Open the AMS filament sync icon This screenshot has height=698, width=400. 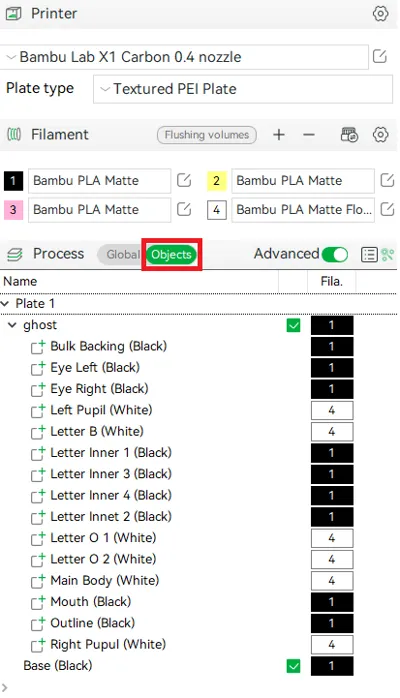point(349,134)
